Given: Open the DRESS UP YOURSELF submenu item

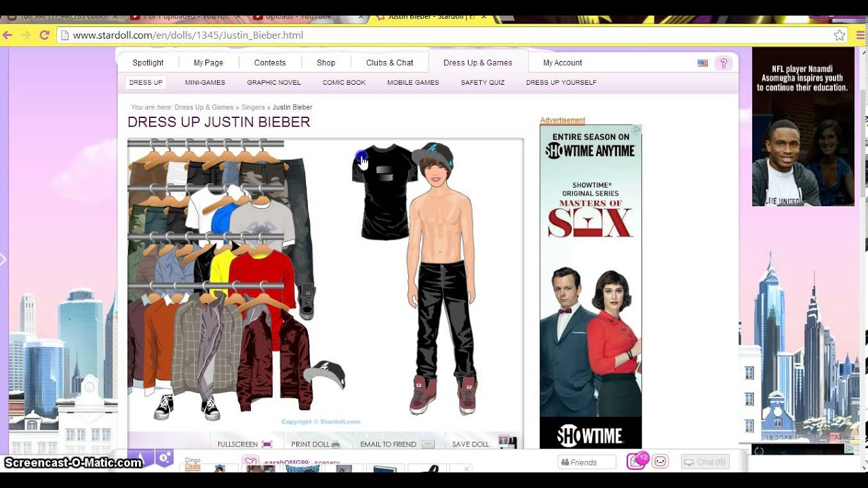Looking at the screenshot, I should click(561, 83).
